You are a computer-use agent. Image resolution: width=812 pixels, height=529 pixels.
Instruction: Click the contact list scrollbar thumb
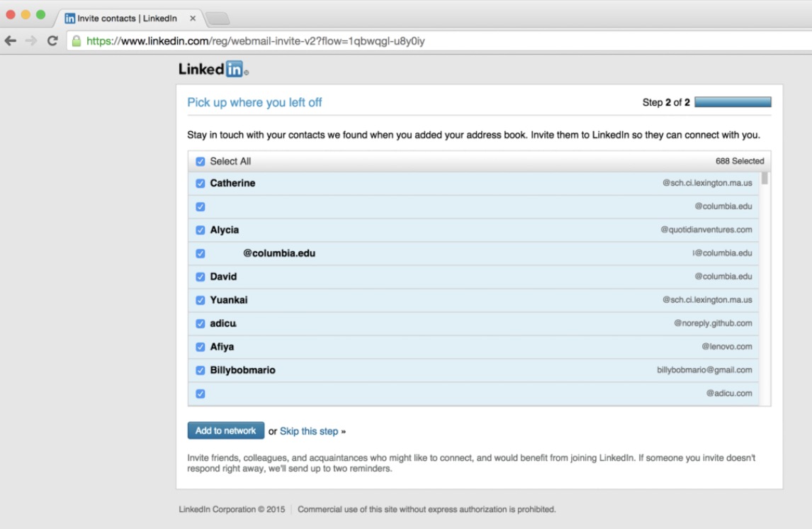765,179
